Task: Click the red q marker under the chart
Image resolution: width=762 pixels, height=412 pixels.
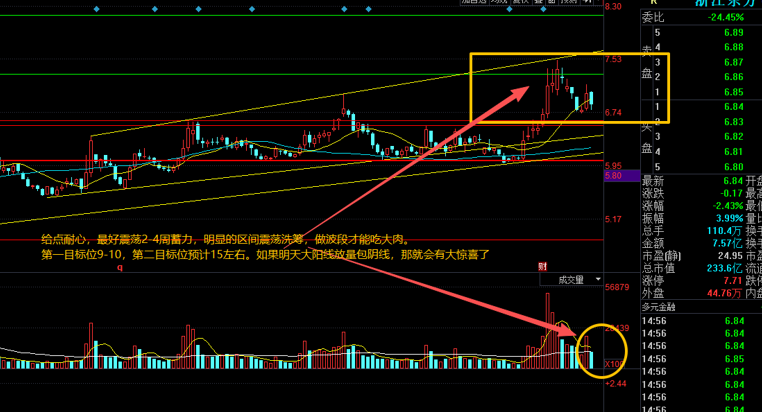Action: pos(120,267)
